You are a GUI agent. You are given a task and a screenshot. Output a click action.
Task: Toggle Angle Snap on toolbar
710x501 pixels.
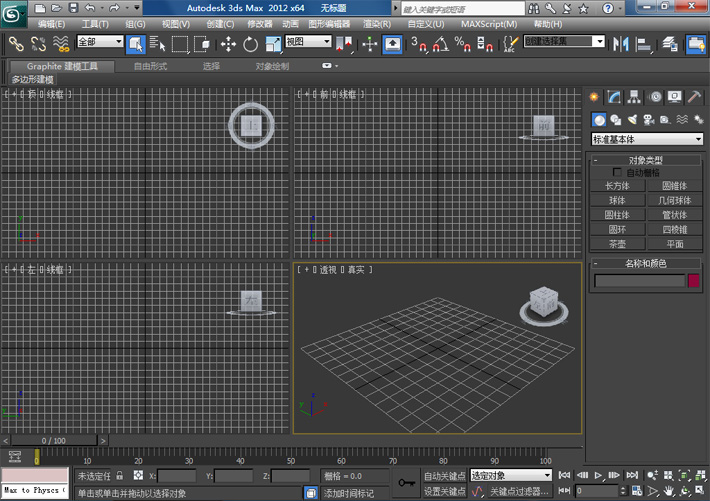[441, 44]
